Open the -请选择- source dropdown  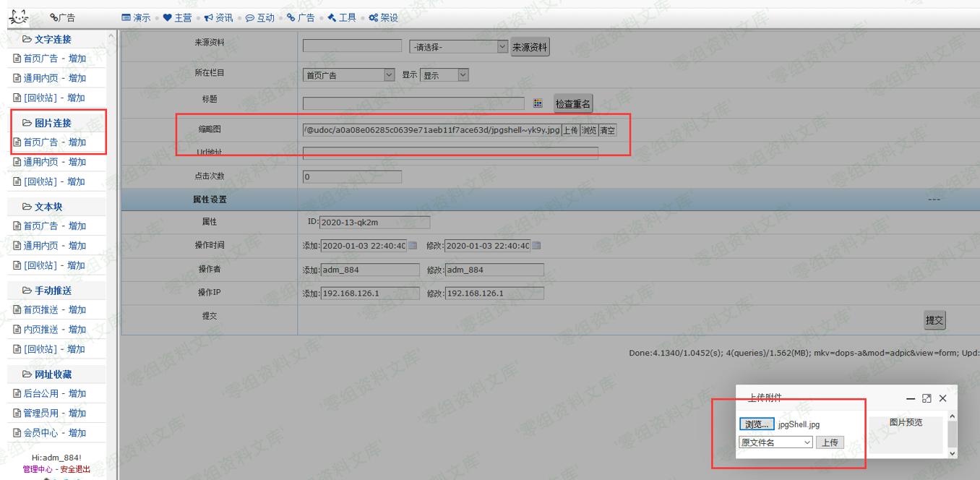click(458, 48)
